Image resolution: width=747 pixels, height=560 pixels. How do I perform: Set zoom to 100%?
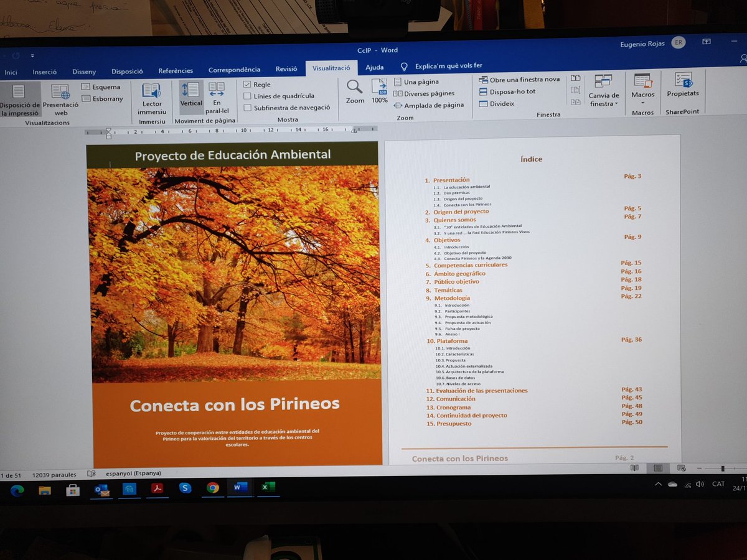[379, 91]
